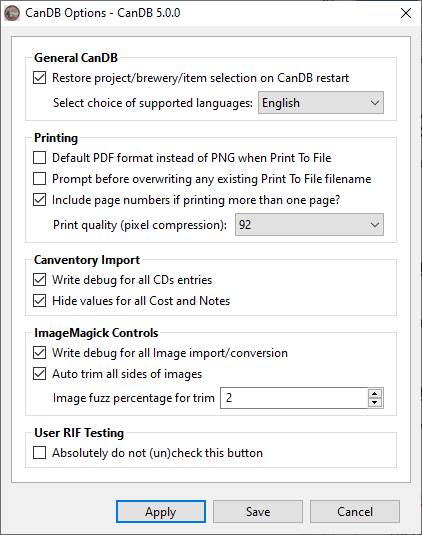Close the CanDB Options dialog
This screenshot has height=535, width=422.
coord(406,13)
